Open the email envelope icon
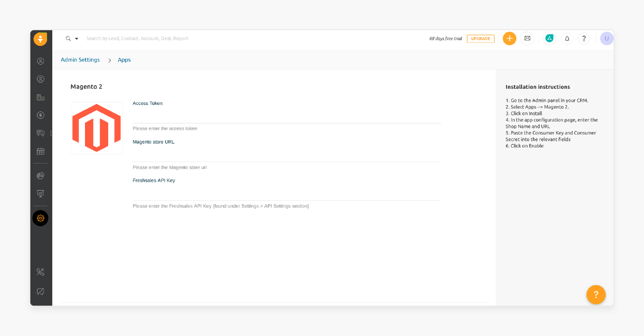The image size is (644, 336). (528, 39)
